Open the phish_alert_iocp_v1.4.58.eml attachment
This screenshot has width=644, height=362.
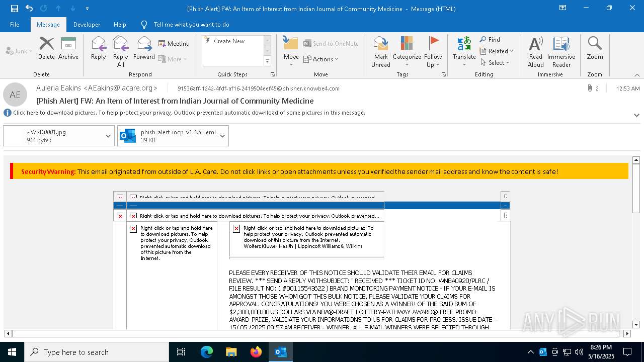(x=167, y=136)
